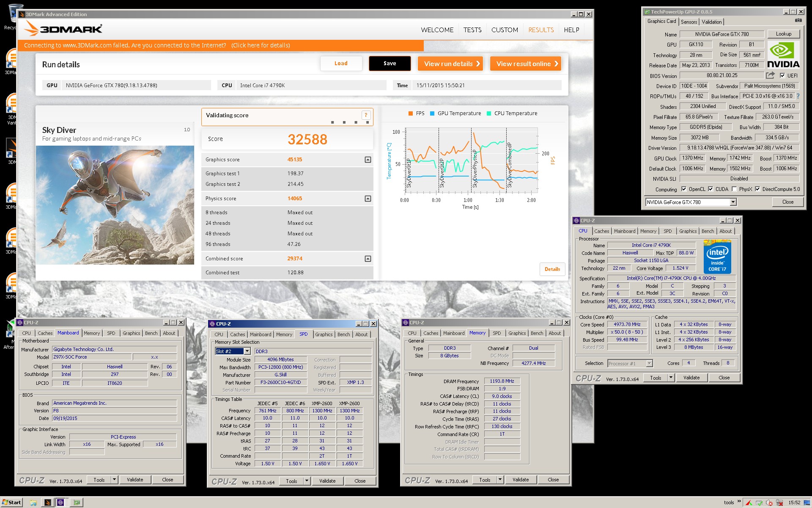Click the connection failed details link
Screen dimensions: 812x508
coord(261,45)
